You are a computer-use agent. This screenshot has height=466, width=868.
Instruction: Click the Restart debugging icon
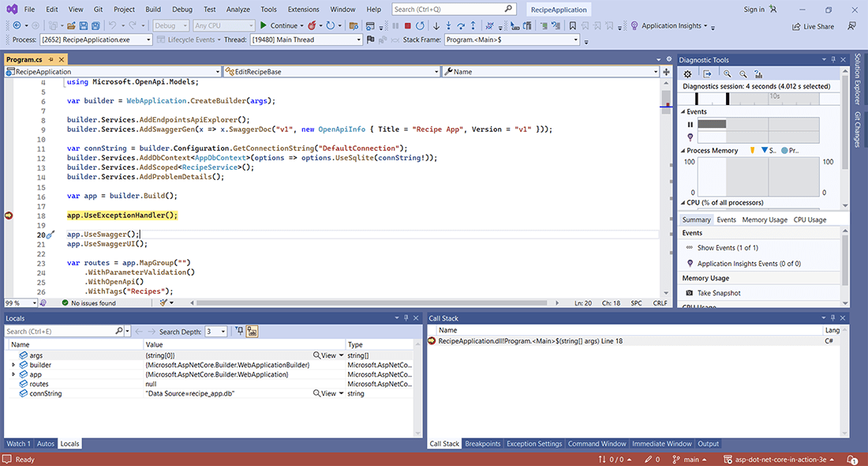pyautogui.click(x=420, y=25)
